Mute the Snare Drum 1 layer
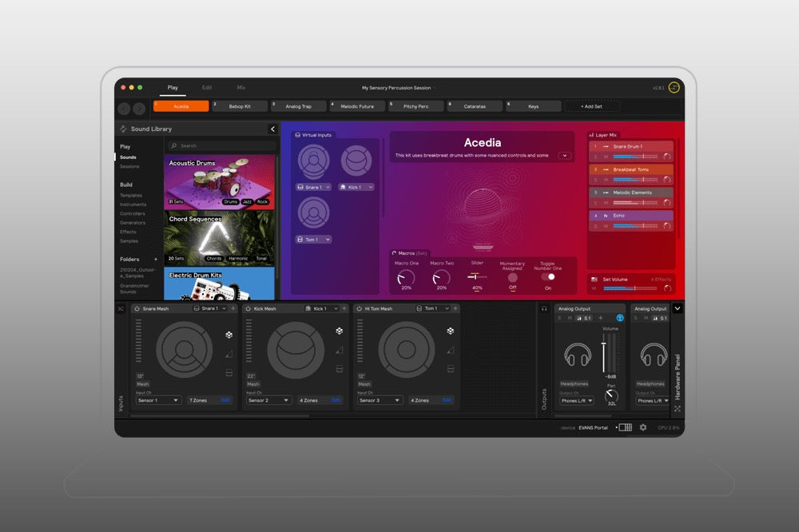Viewport: 799px width, 532px height. tap(604, 157)
